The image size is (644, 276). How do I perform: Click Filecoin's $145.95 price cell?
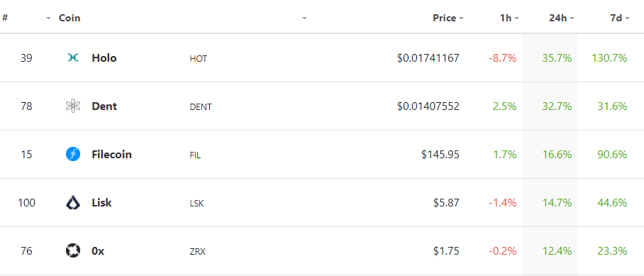coord(440,155)
